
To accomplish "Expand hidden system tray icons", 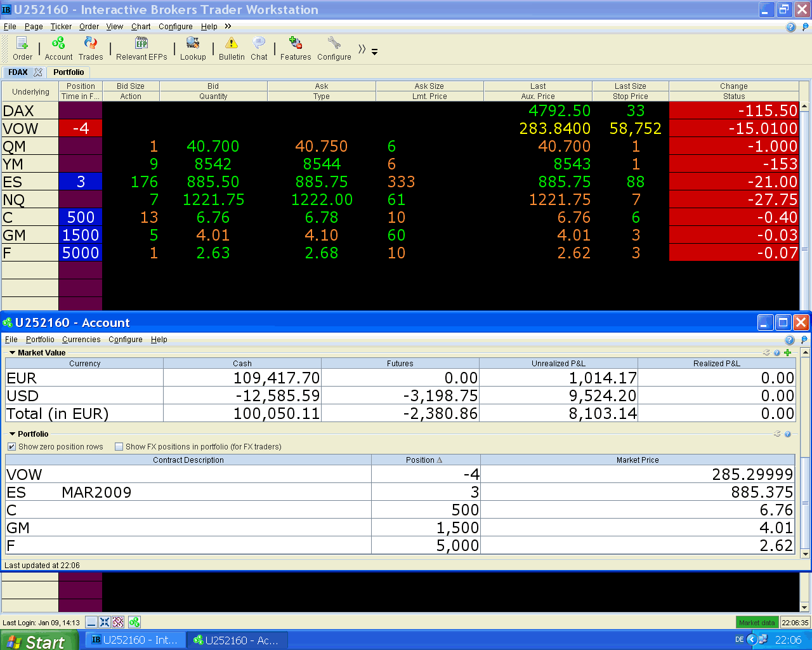I will (752, 639).
